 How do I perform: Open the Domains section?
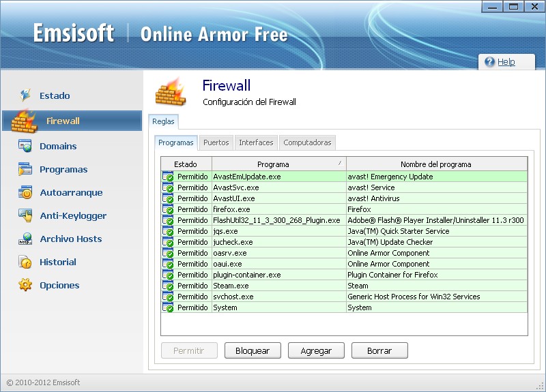pos(58,146)
